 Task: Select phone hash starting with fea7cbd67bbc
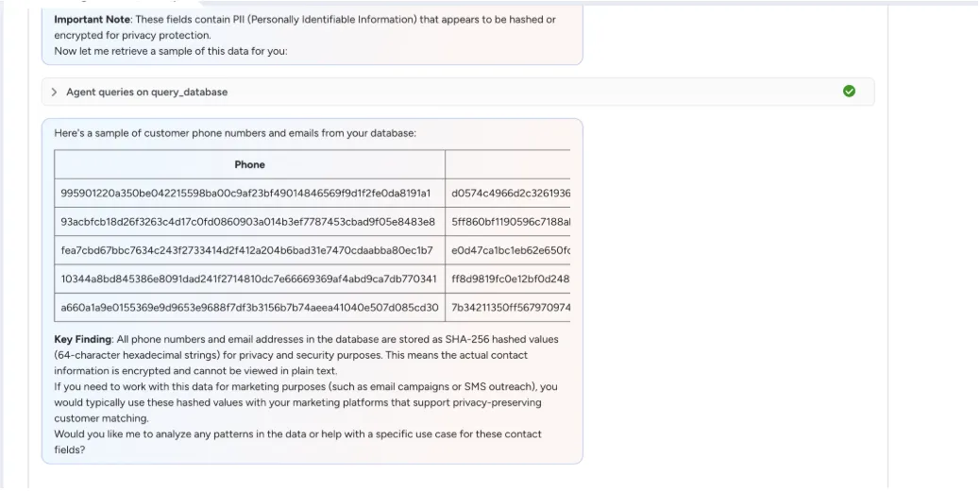[x=246, y=250]
